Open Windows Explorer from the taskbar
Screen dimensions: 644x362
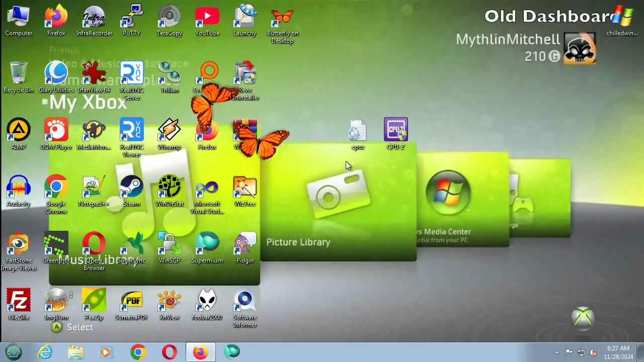tap(76, 352)
